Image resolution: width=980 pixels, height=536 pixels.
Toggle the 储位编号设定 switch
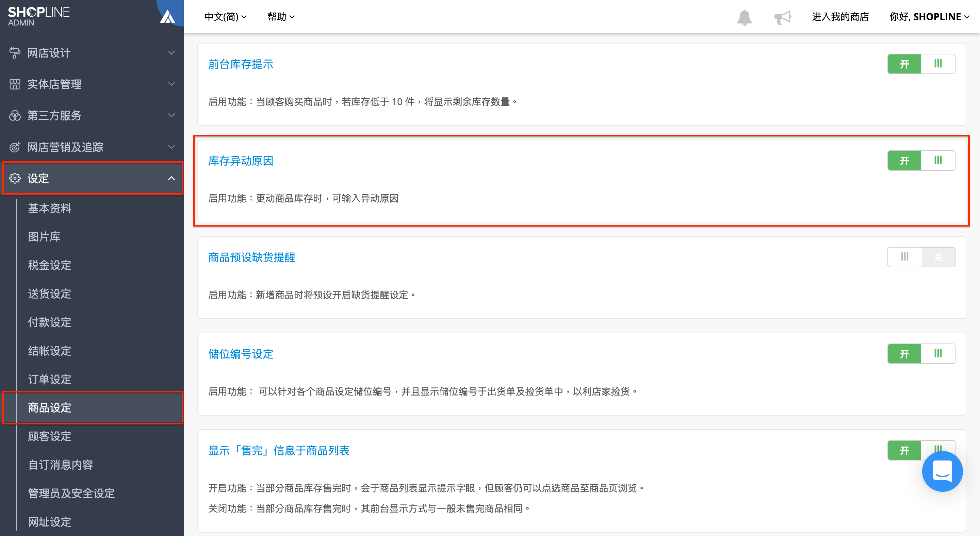[x=921, y=353]
